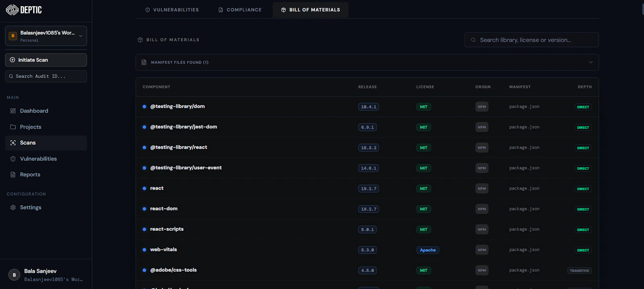
Task: Click the NPM badge for @adobe/css-tools
Action: [482, 271]
